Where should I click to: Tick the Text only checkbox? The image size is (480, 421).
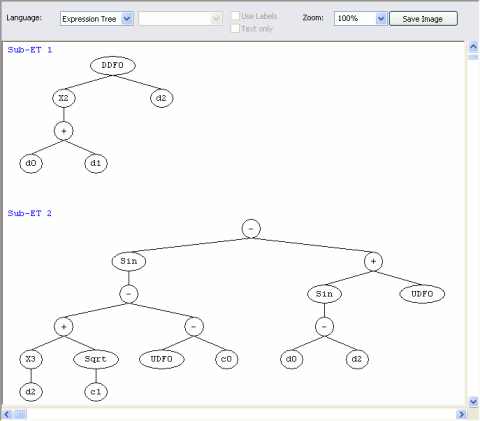[235, 28]
